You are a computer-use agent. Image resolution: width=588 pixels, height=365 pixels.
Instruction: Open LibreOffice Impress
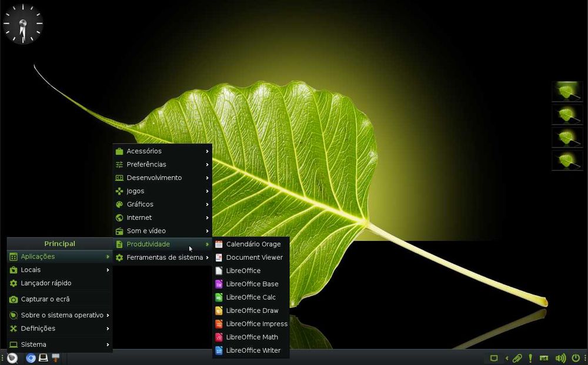[x=251, y=324]
